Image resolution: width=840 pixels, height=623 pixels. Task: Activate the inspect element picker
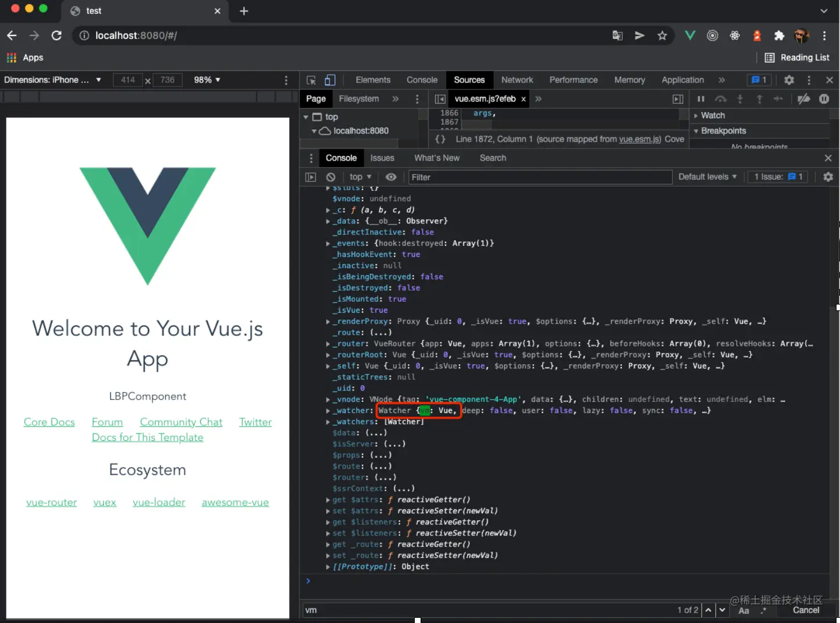[x=311, y=80]
